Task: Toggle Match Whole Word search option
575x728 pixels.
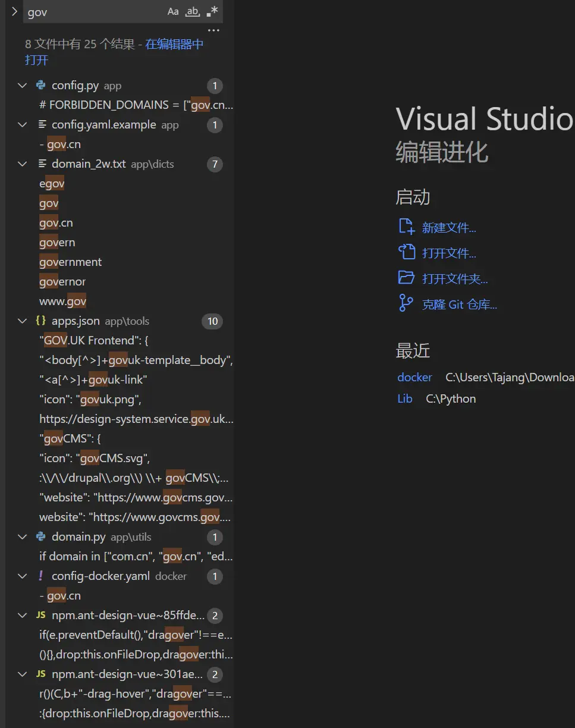Action: [193, 12]
